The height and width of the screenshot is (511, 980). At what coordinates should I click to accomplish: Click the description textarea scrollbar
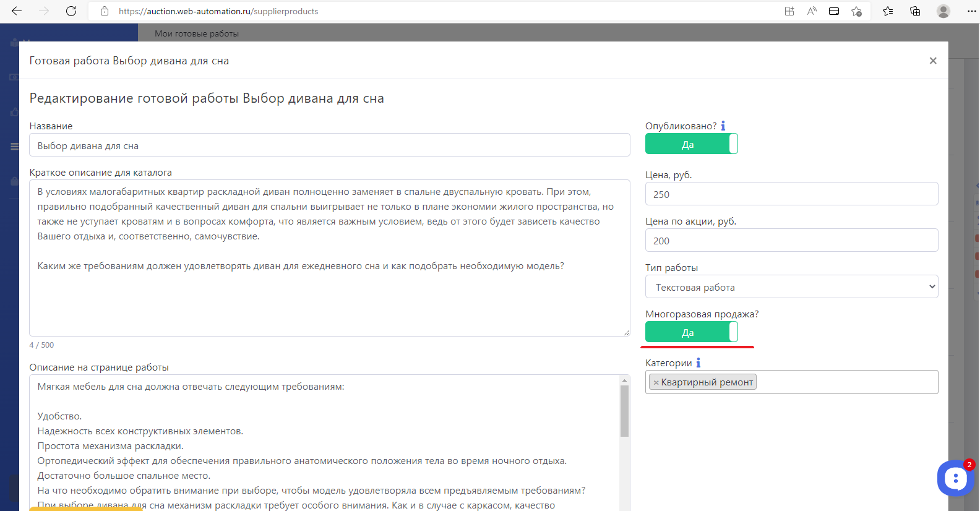(624, 411)
